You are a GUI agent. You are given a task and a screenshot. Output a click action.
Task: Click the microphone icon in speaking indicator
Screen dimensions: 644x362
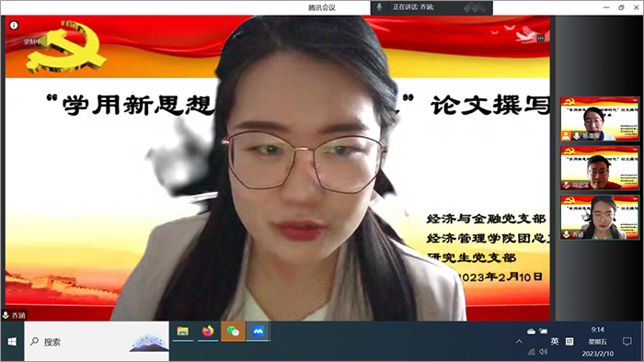pos(379,7)
